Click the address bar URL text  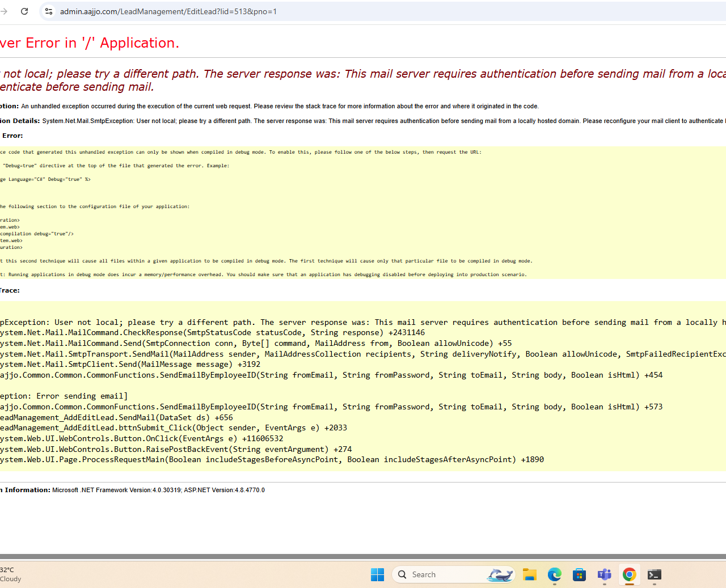coord(168,11)
